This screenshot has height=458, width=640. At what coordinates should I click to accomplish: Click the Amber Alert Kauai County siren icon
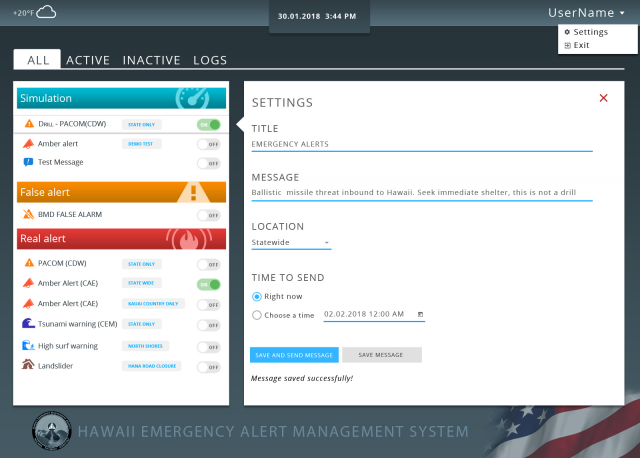pyautogui.click(x=28, y=303)
